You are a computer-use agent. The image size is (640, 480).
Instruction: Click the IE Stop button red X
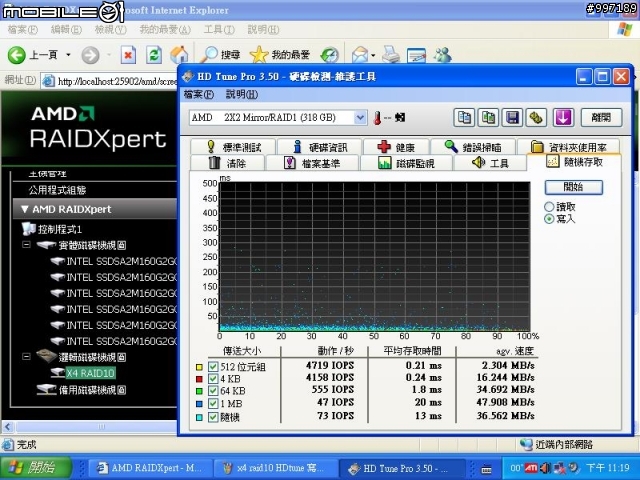(128, 55)
